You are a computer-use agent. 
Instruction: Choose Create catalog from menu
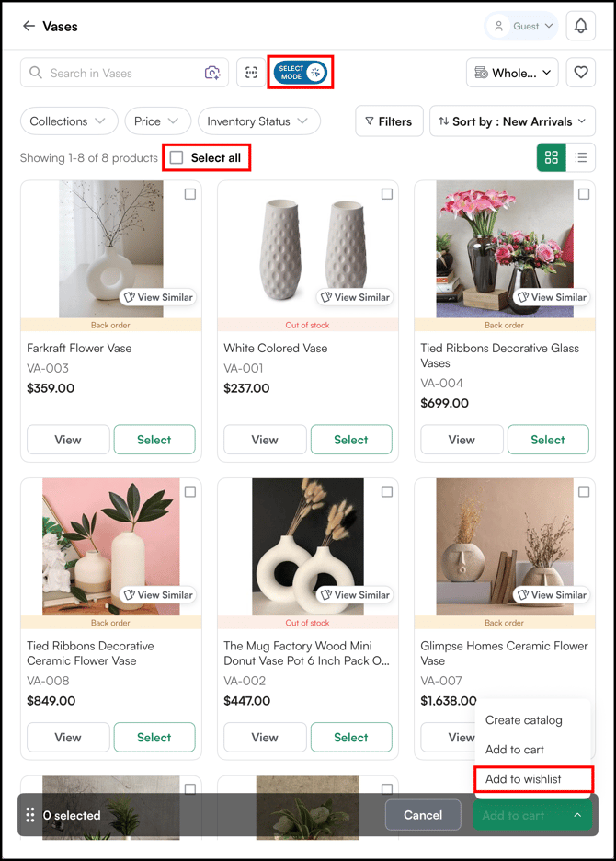[x=523, y=720]
